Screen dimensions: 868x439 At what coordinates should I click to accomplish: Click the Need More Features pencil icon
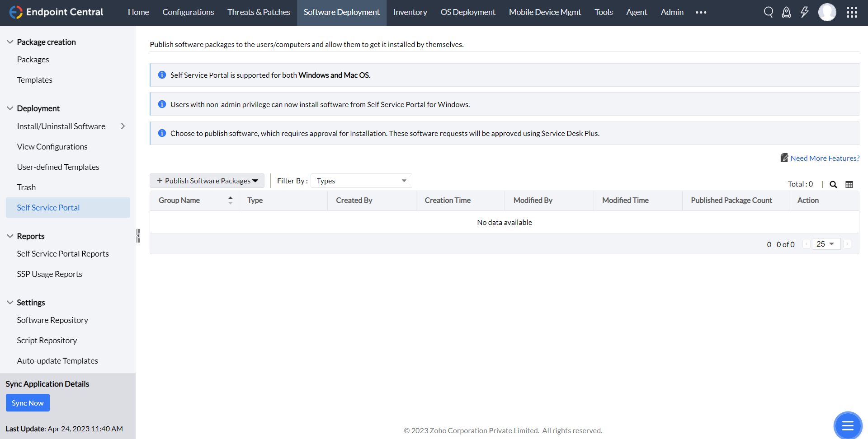click(784, 158)
